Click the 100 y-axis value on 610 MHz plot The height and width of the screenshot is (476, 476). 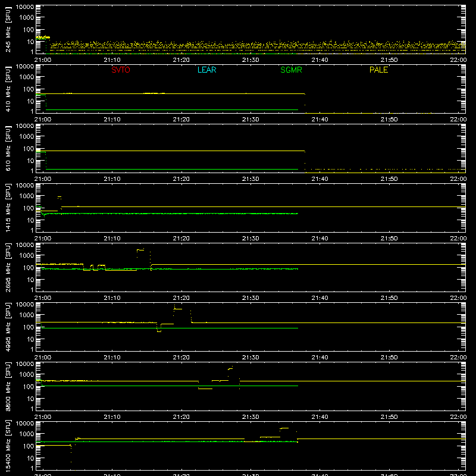point(29,148)
